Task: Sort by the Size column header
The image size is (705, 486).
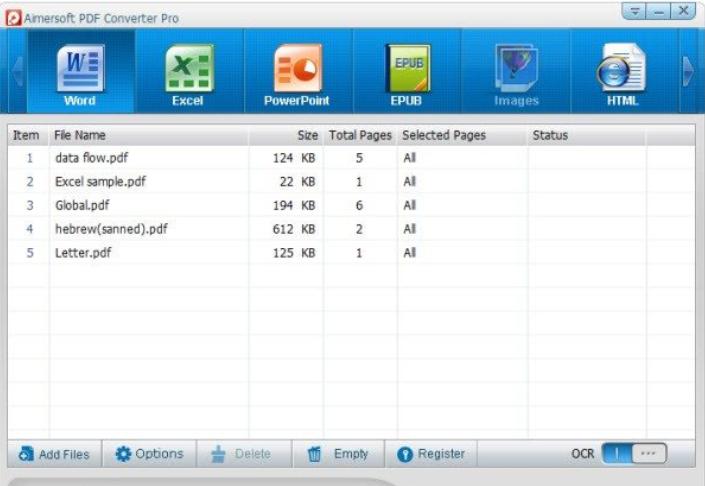Action: tap(286, 135)
